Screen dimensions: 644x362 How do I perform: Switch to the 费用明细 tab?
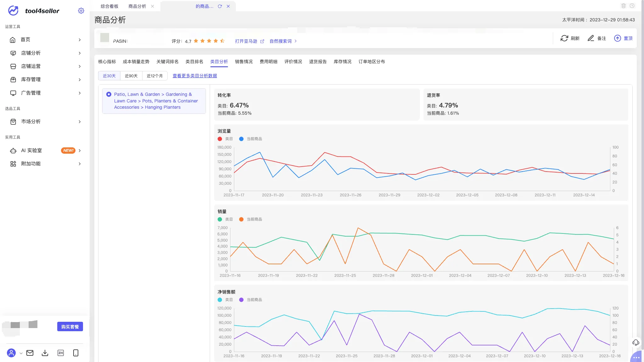pyautogui.click(x=269, y=62)
